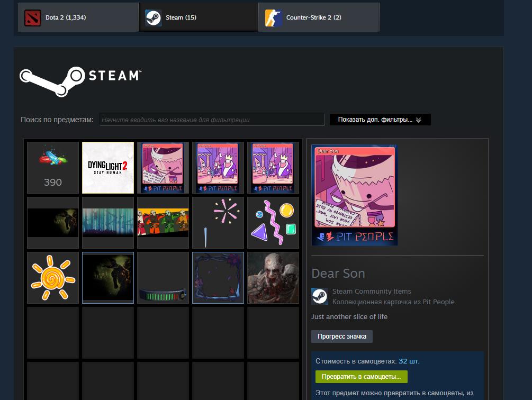This screenshot has width=532, height=400.
Task: Select the zombie face avatar item
Action: coord(273,278)
